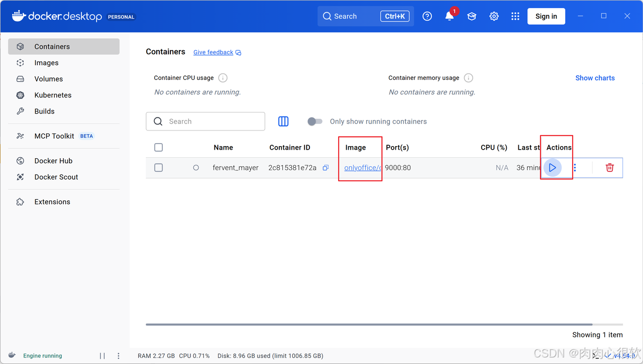Open the engine options three-dot menu

click(119, 355)
